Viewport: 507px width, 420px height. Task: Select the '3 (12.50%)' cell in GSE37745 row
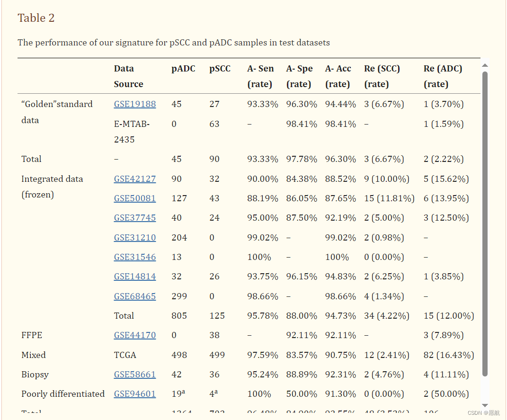[x=446, y=218]
